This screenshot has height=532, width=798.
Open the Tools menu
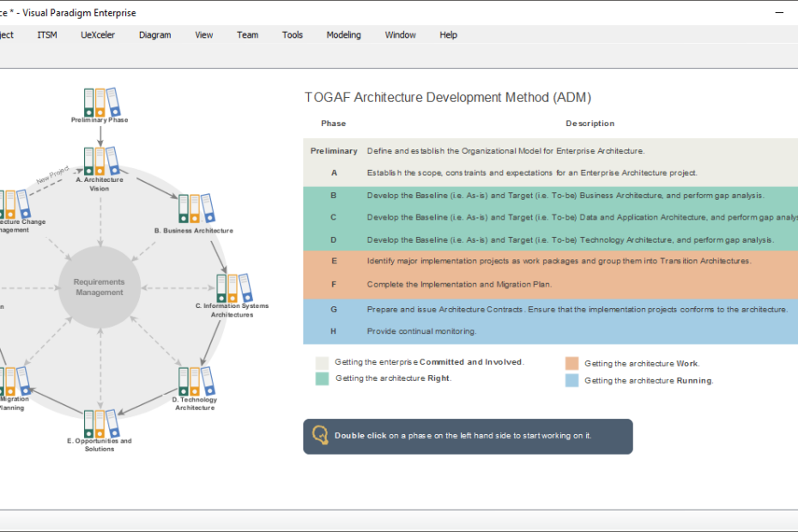[292, 34]
